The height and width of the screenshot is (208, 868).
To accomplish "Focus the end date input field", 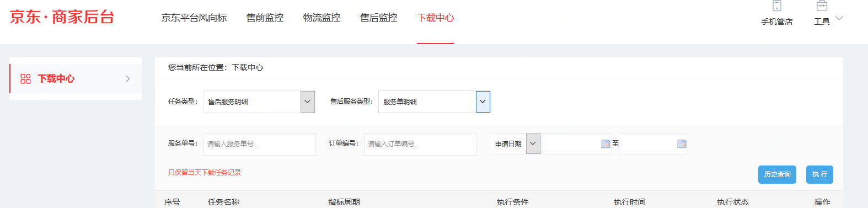I will (653, 144).
